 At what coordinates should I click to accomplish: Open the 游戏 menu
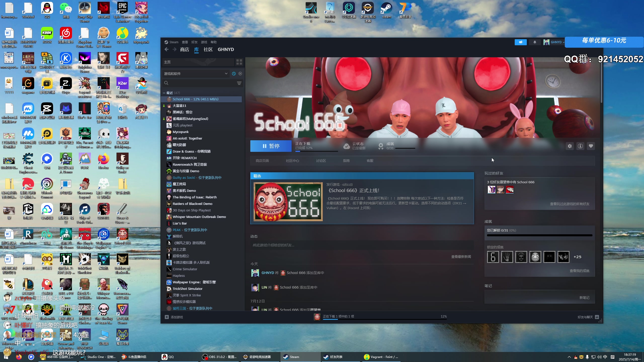click(204, 42)
